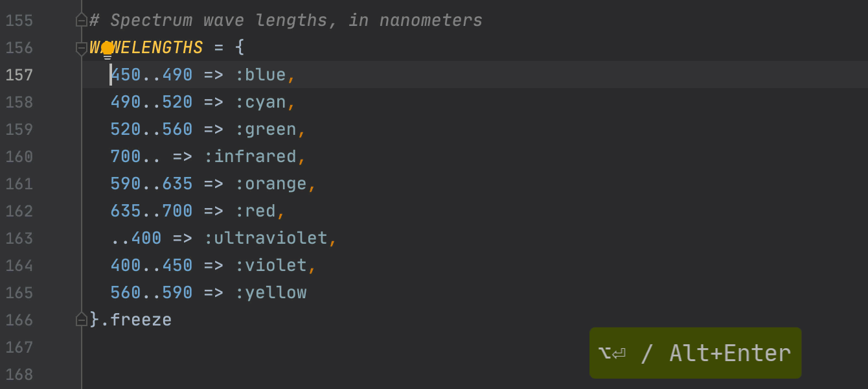868x389 pixels.
Task: Click line number 157 in the gutter
Action: coord(19,75)
